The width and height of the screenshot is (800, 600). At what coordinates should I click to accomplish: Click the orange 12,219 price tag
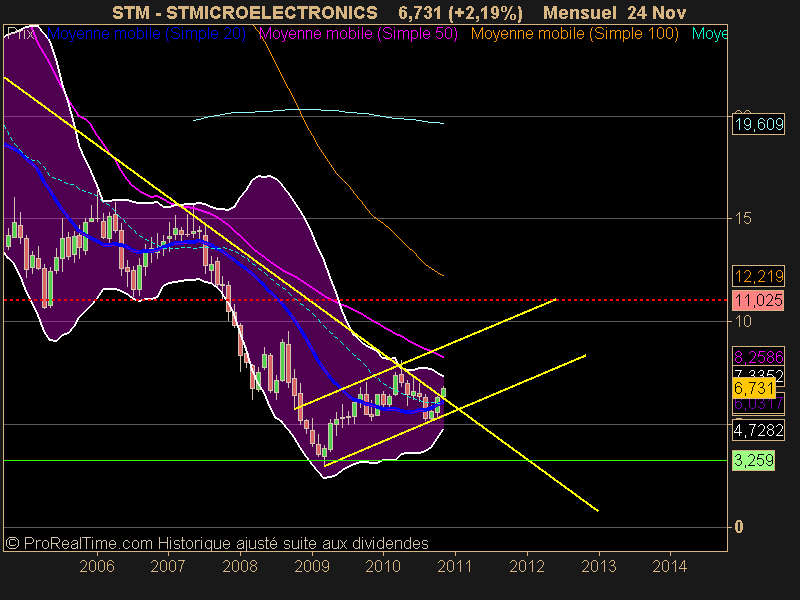point(759,276)
